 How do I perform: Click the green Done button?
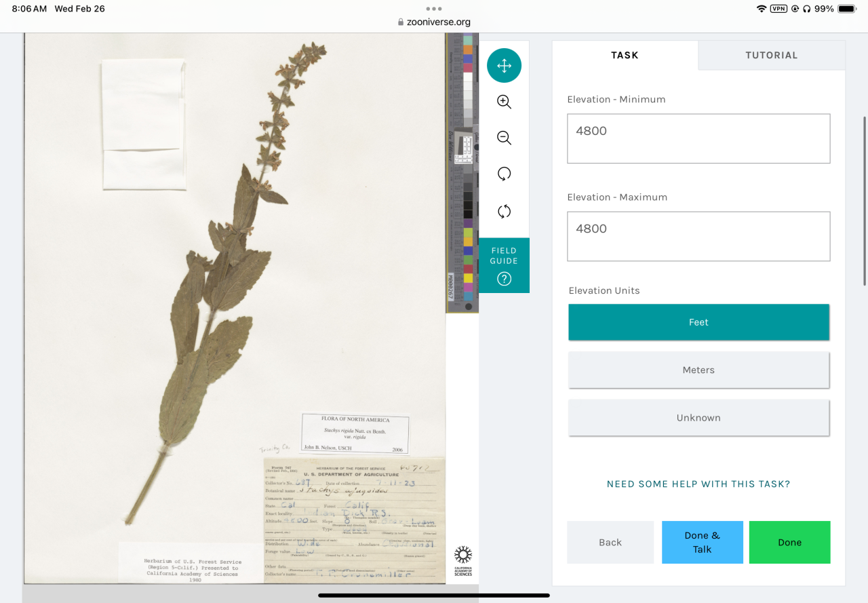[x=789, y=543]
